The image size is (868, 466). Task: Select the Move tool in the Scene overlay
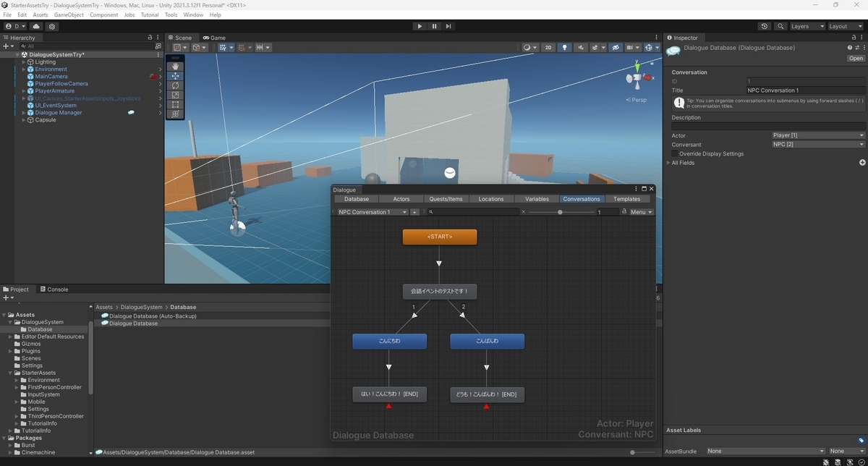pos(176,76)
